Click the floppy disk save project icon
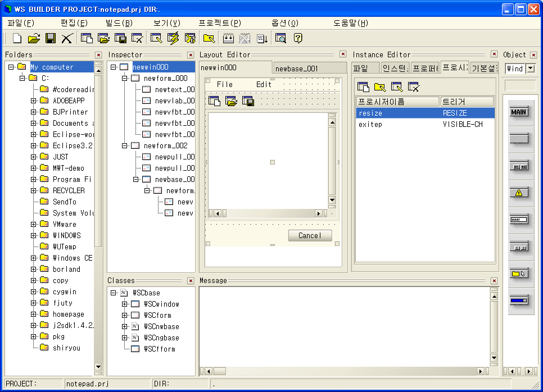Viewport: 543px width, 392px height. pyautogui.click(x=51, y=38)
